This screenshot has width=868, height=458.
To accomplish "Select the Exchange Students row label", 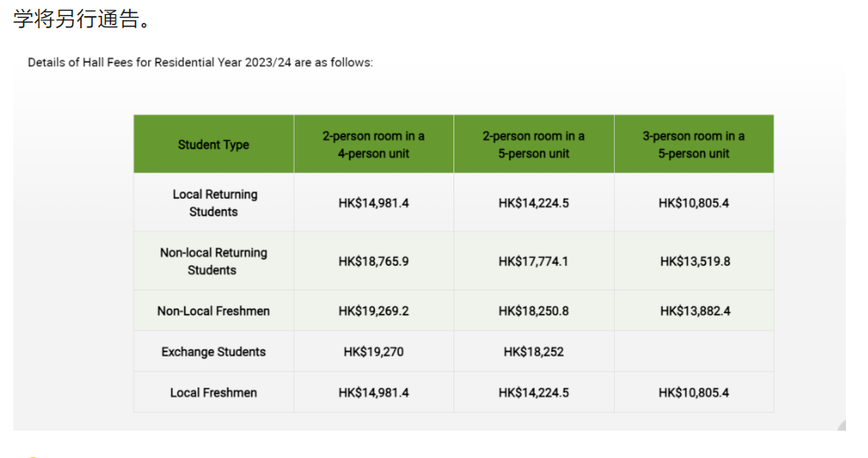I will 213,351.
